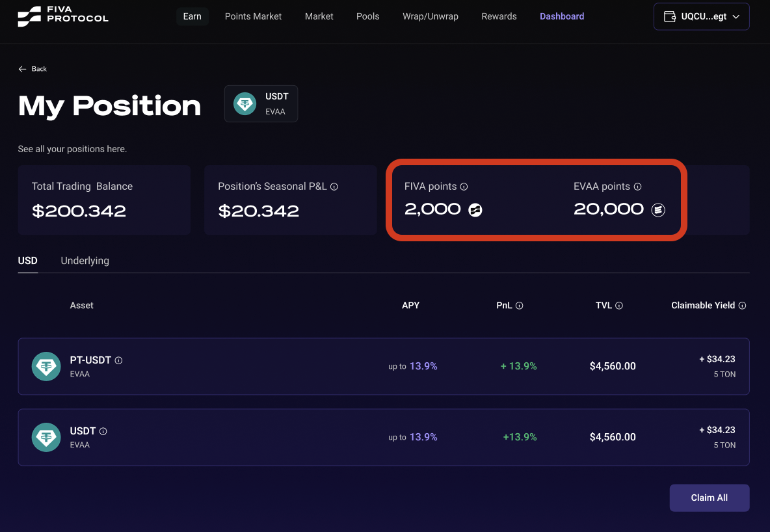Select the USDT EVAA asset badge
770x532 pixels.
click(x=261, y=103)
